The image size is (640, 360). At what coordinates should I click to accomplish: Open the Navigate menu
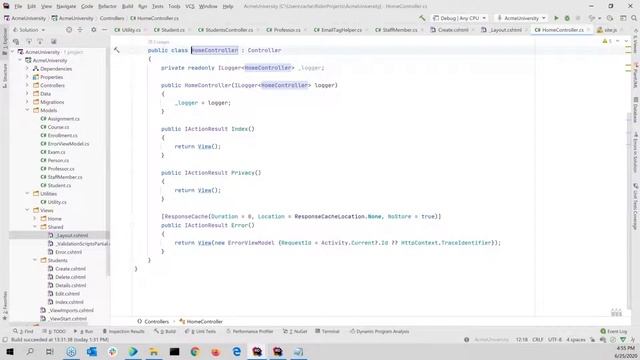point(66,6)
